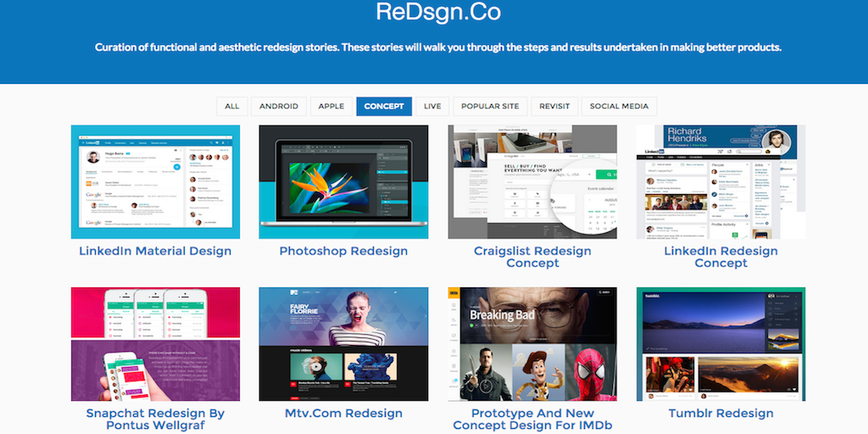The image size is (868, 434).
Task: Choose the POPULAR SITE filter
Action: click(x=490, y=106)
